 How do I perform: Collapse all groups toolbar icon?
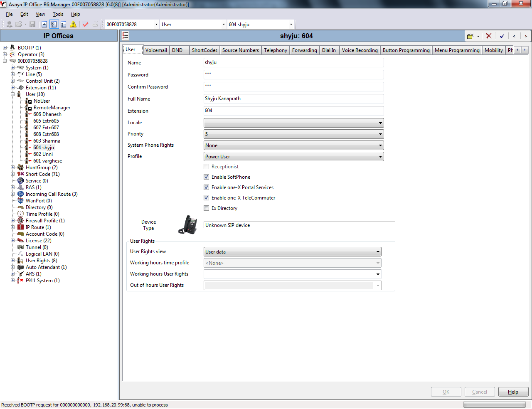44,25
